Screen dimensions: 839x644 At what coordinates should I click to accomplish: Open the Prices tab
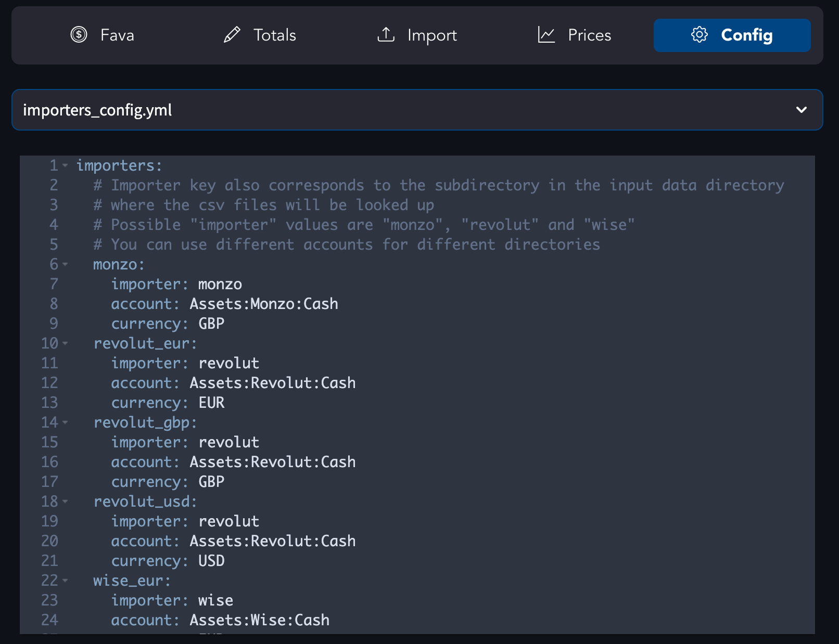pos(574,35)
